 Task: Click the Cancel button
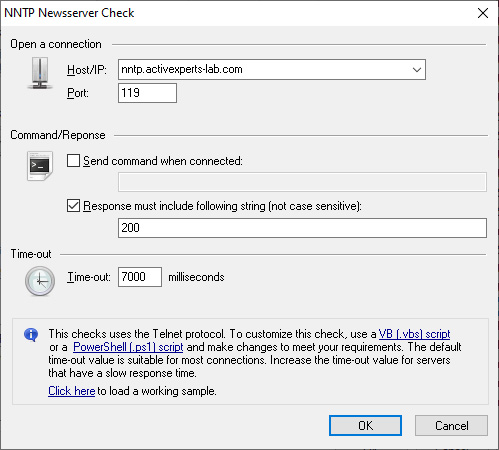pyautogui.click(x=451, y=426)
